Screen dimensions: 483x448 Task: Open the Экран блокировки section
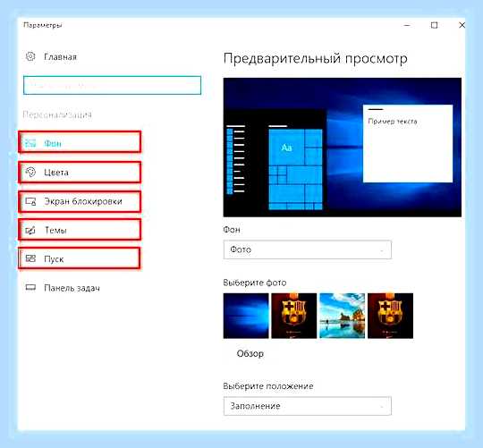[x=80, y=201]
